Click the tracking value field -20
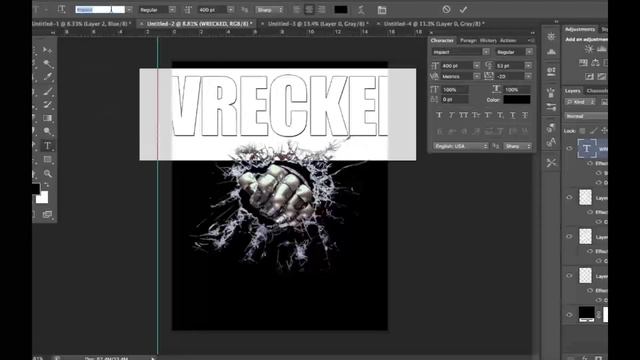This screenshot has width=640, height=360. [510, 76]
